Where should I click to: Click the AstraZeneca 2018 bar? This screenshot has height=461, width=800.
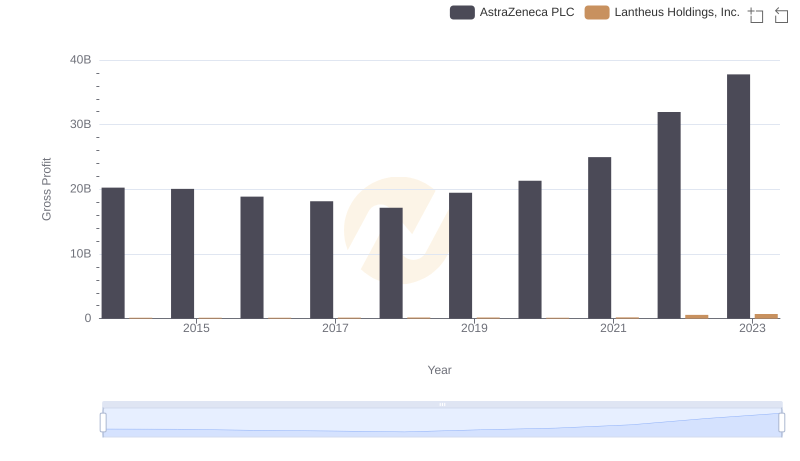pyautogui.click(x=391, y=263)
